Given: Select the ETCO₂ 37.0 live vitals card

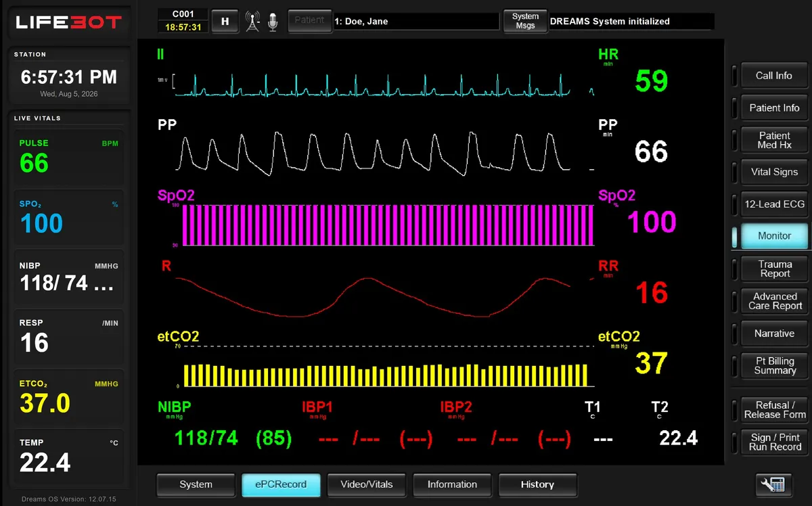Looking at the screenshot, I should 68,397.
